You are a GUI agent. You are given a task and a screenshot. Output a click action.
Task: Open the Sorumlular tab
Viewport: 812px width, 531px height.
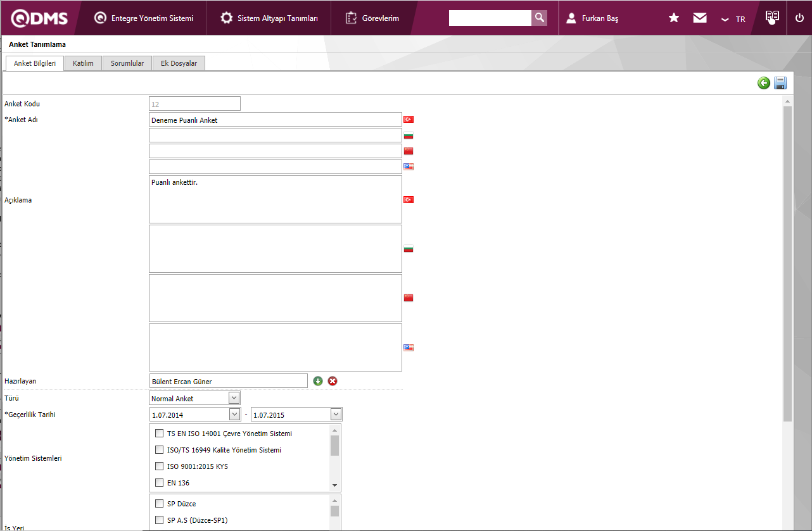click(x=127, y=63)
